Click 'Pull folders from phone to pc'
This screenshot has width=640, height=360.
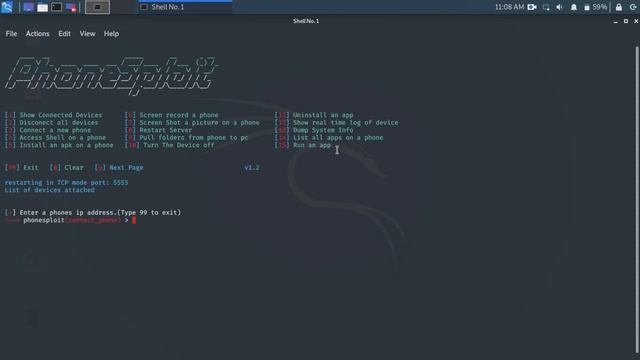194,138
